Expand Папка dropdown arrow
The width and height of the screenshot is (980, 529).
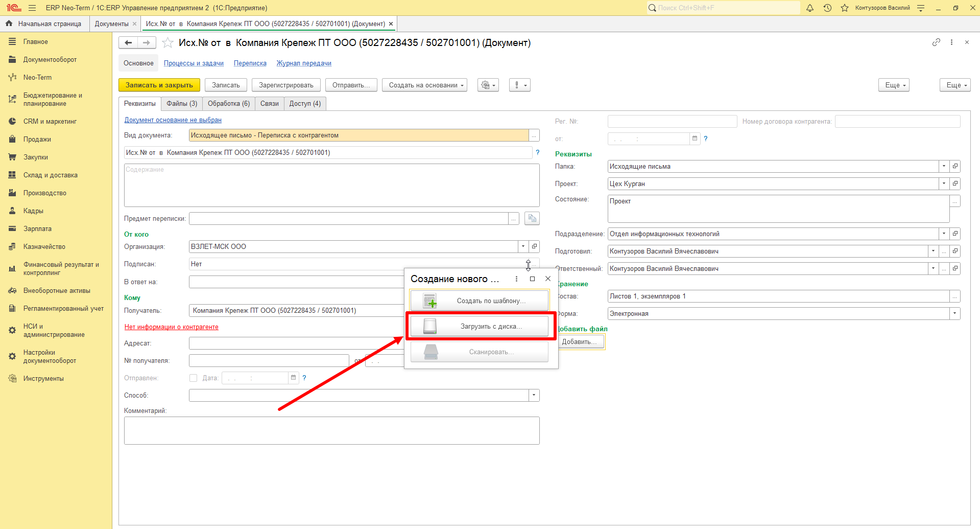[x=944, y=167]
